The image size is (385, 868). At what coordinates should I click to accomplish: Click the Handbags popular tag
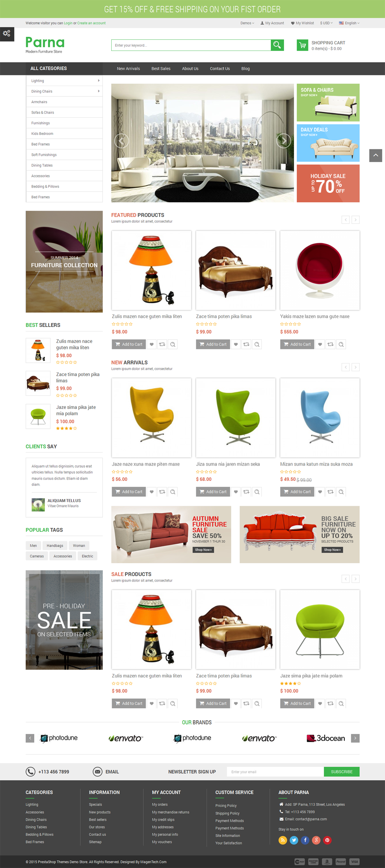[55, 546]
